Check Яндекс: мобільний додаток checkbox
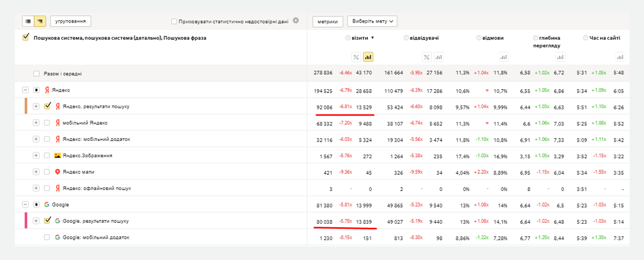The height and width of the screenshot is (260, 644). pos(47,139)
